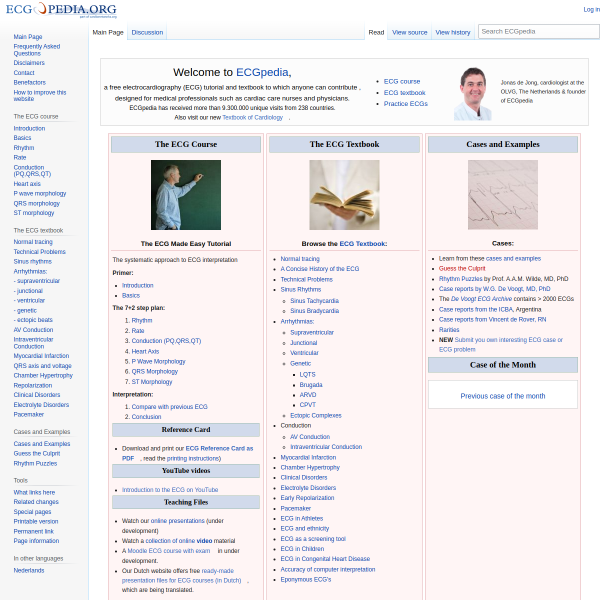The height and width of the screenshot is (600, 600).
Task: Open sidebar Heart axis link
Action: (27, 184)
